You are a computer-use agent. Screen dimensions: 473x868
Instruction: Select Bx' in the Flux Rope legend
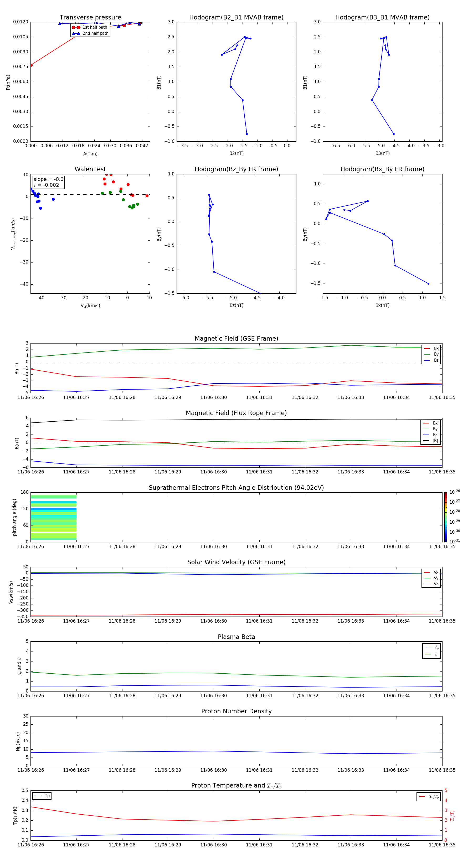click(431, 423)
